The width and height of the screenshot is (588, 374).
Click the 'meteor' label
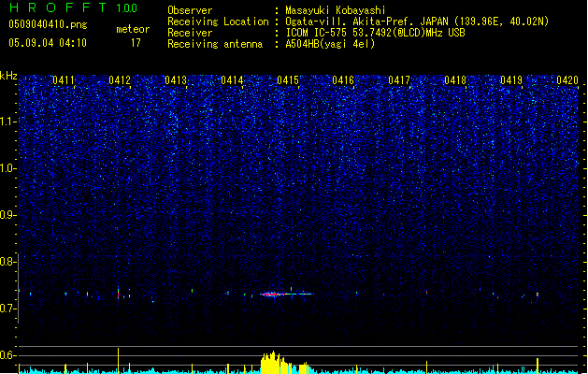(x=133, y=29)
